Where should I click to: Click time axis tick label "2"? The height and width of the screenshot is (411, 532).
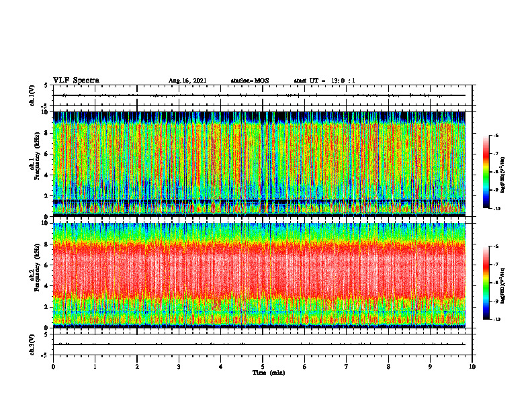(x=137, y=367)
